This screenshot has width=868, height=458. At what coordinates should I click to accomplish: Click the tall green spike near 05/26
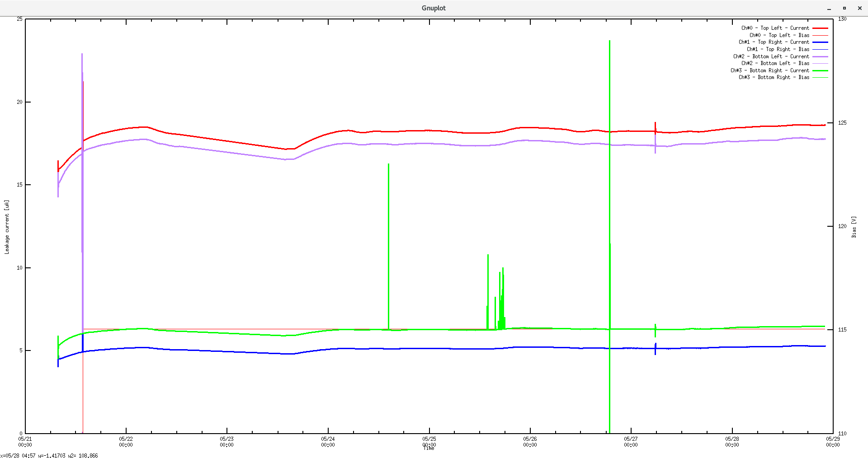(609, 226)
